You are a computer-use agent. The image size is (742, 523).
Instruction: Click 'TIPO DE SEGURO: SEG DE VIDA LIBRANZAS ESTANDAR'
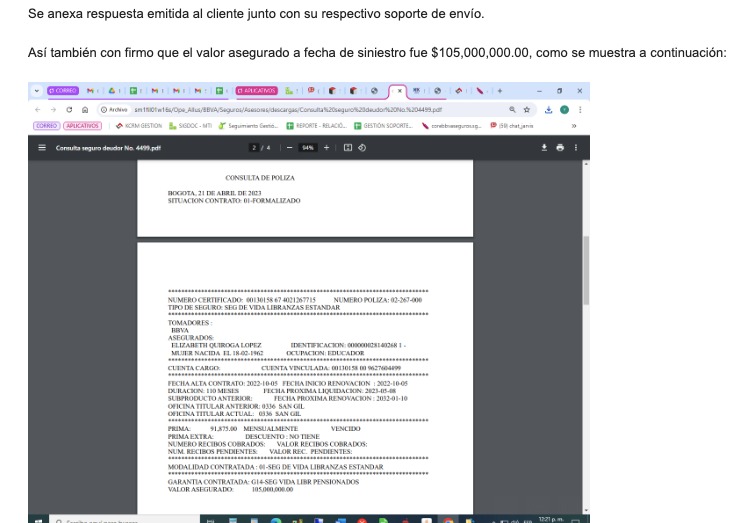[254, 308]
